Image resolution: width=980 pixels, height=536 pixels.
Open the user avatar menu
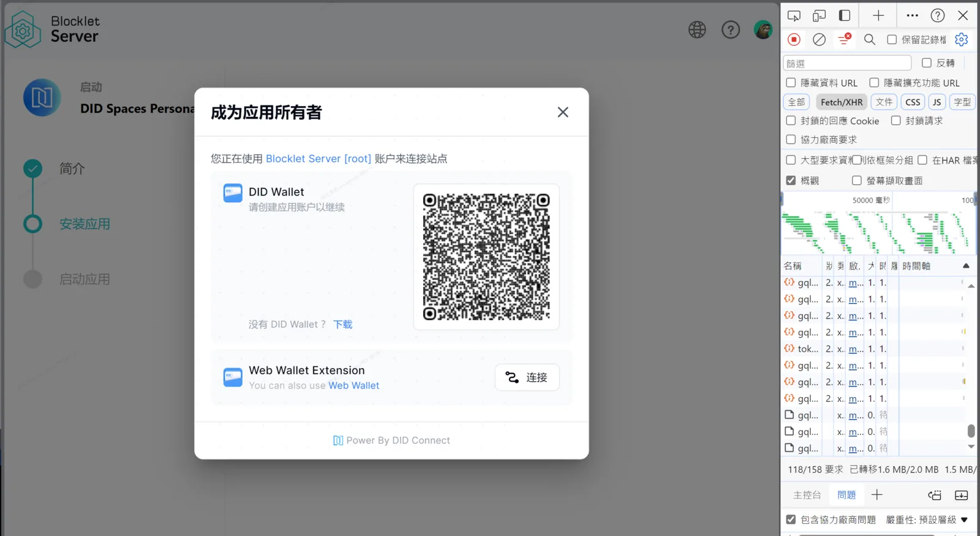click(x=763, y=29)
